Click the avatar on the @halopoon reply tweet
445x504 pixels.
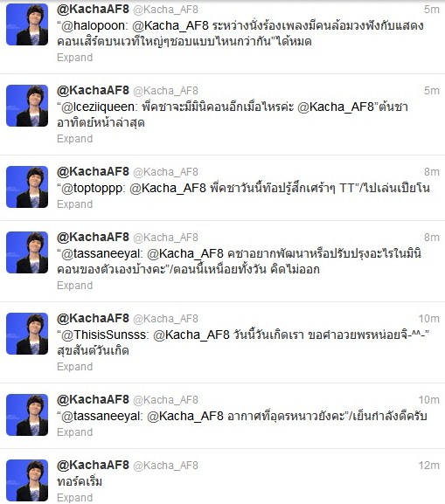click(x=27, y=24)
